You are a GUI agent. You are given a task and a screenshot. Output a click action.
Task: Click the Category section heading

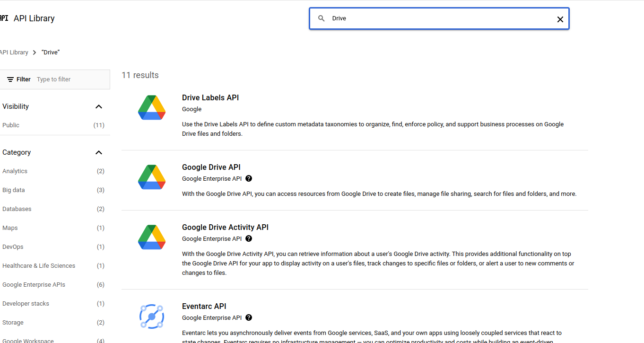17,152
